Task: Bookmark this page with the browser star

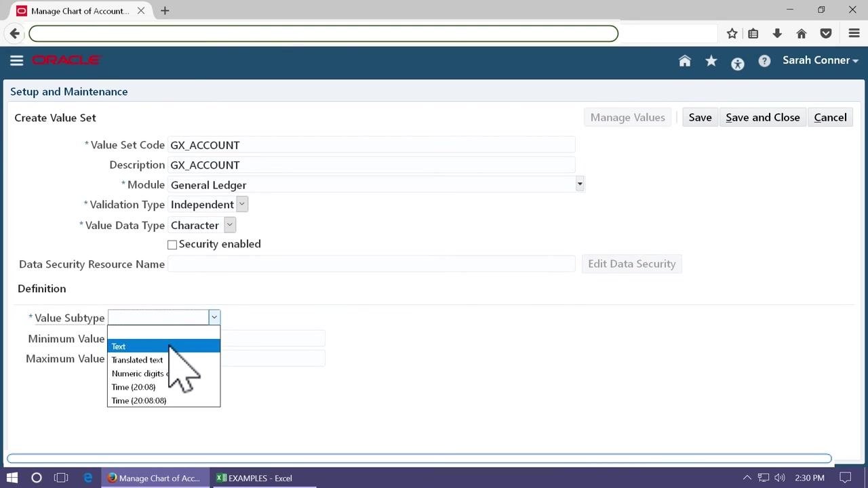Action: [732, 33]
